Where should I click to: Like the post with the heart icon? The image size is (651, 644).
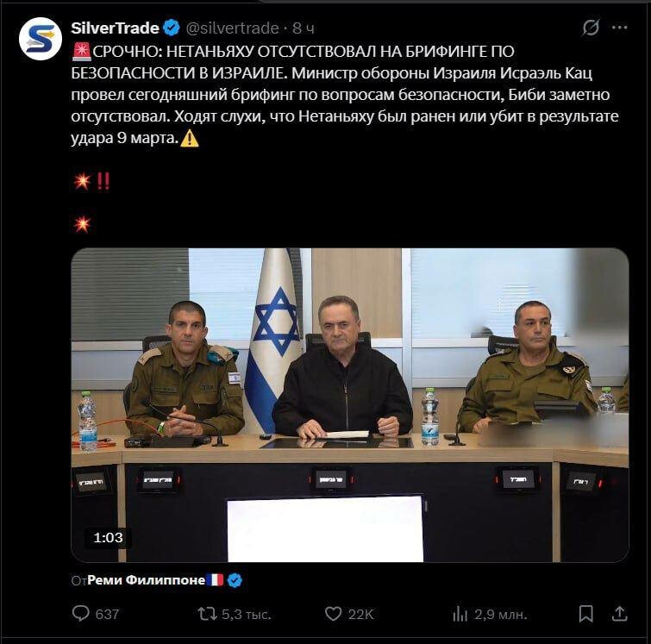coord(333,614)
